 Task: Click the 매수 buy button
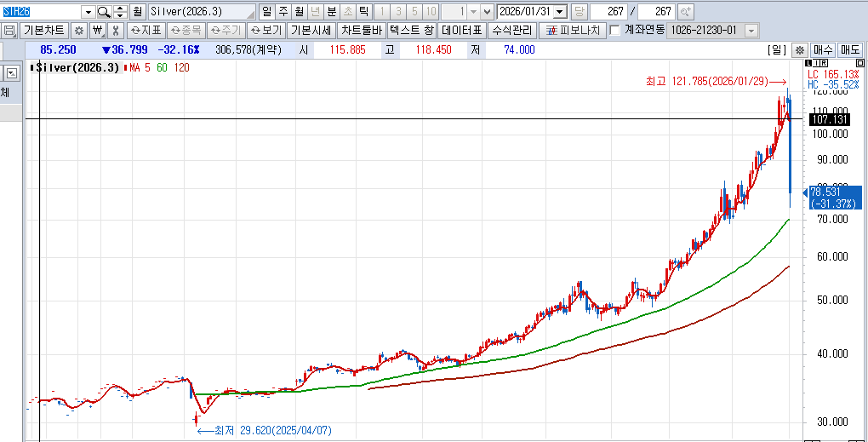[823, 50]
